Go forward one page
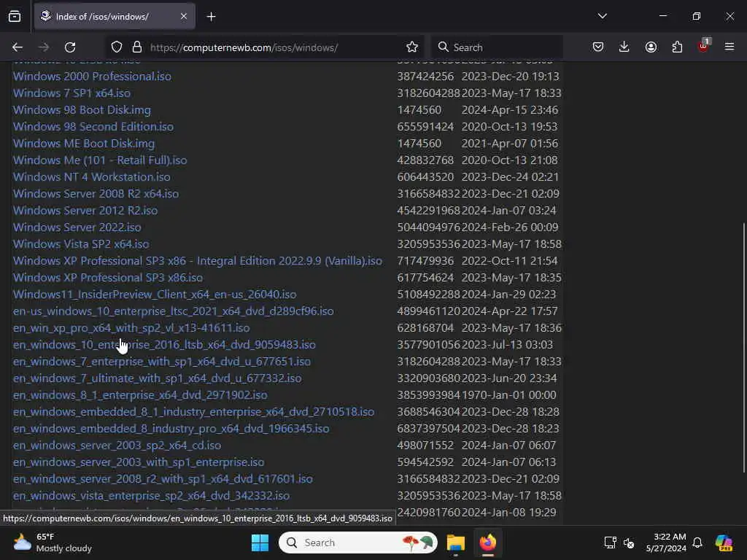 (44, 47)
